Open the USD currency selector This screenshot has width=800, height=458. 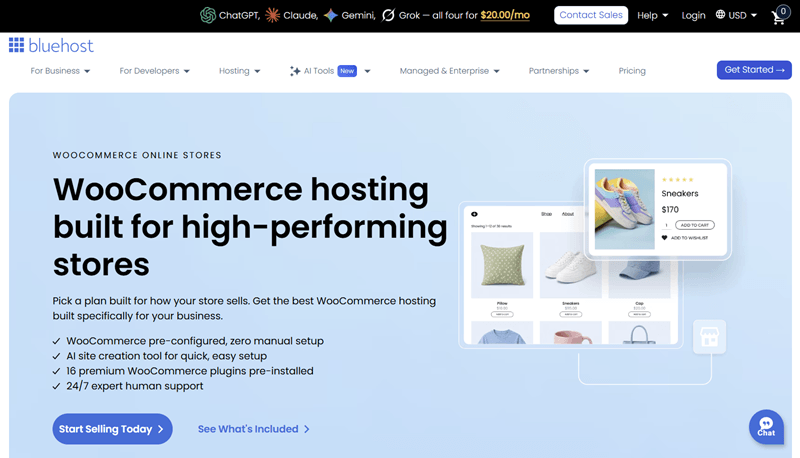(742, 15)
